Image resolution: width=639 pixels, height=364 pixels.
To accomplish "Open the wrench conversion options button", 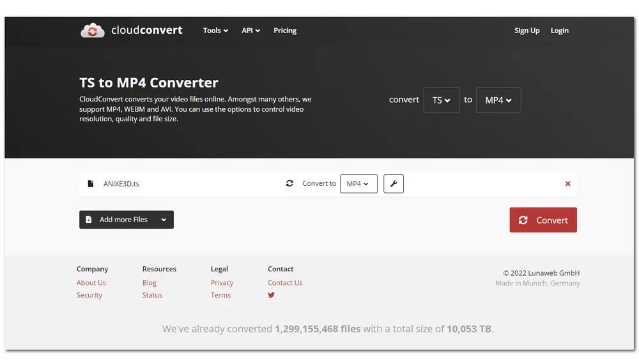I will (393, 184).
